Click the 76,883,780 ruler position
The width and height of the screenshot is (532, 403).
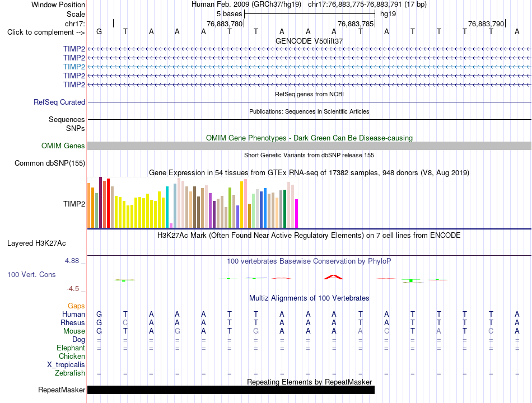pyautogui.click(x=225, y=24)
